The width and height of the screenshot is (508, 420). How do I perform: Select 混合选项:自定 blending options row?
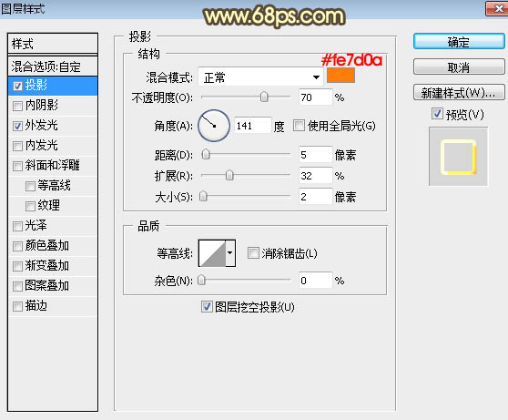coord(53,67)
